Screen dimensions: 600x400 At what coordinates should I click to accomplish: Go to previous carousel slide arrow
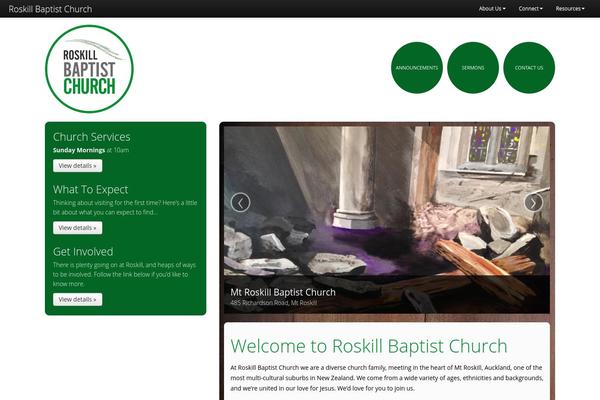240,202
